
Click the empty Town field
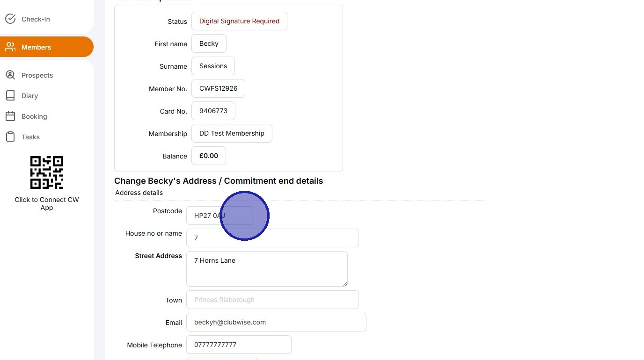272,300
